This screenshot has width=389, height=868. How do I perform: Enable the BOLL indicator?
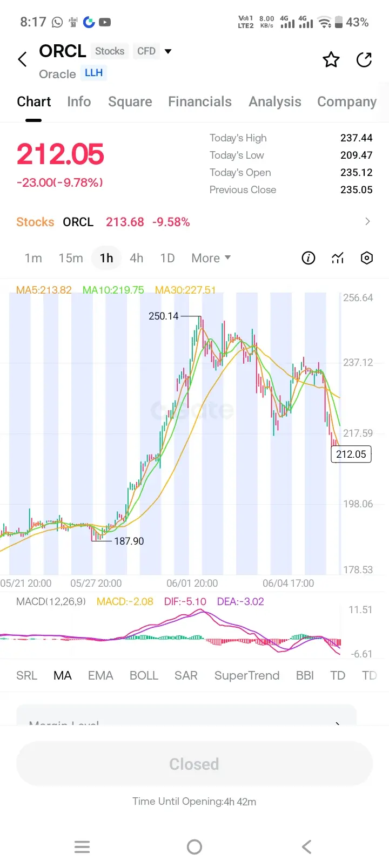pos(144,675)
